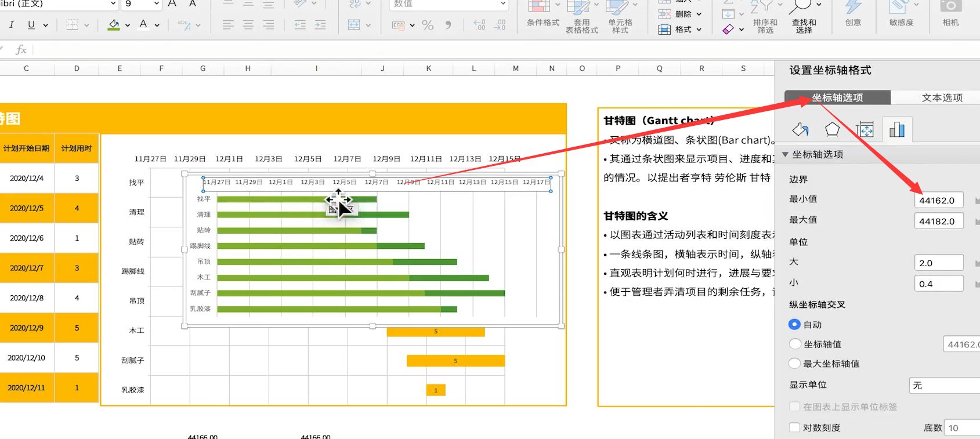
Task: Click the 条件格式 conditional formatting icon
Action: (x=543, y=13)
